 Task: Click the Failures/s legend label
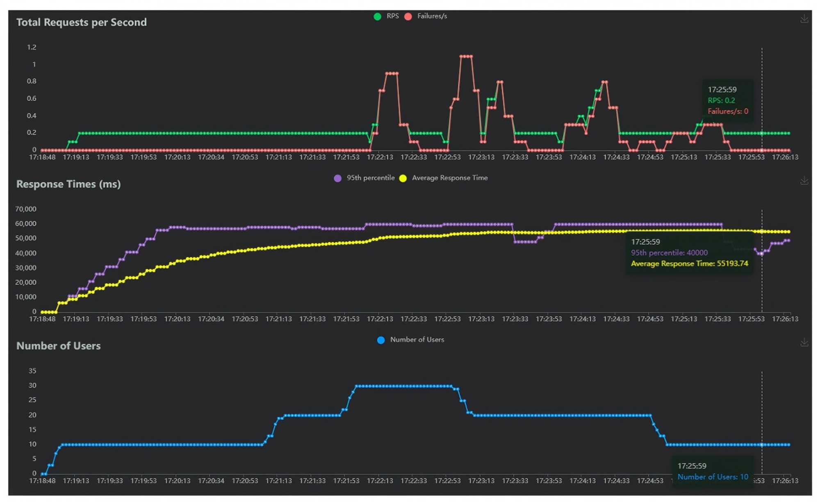432,16
